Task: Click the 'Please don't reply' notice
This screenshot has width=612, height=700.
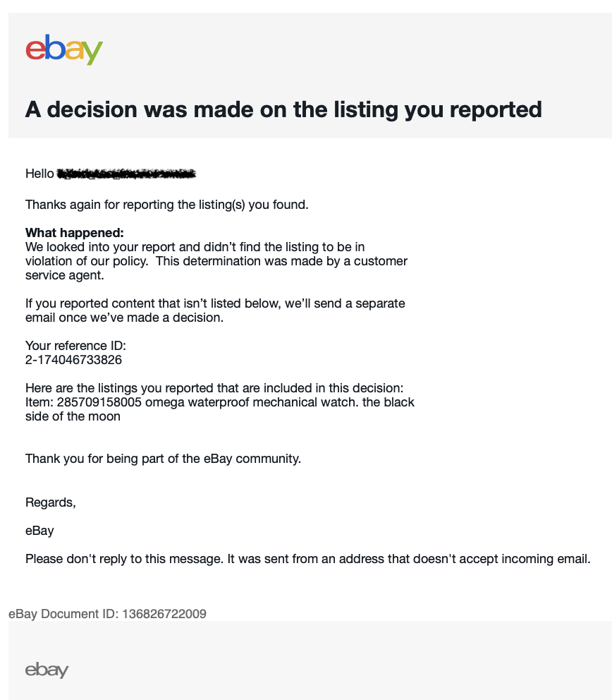Action: [x=307, y=559]
